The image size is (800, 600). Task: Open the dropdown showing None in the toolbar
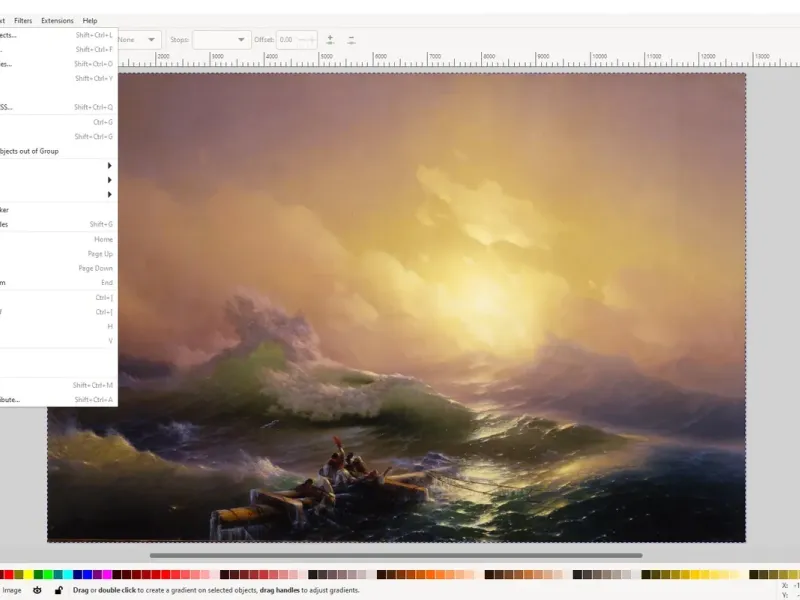[139, 40]
